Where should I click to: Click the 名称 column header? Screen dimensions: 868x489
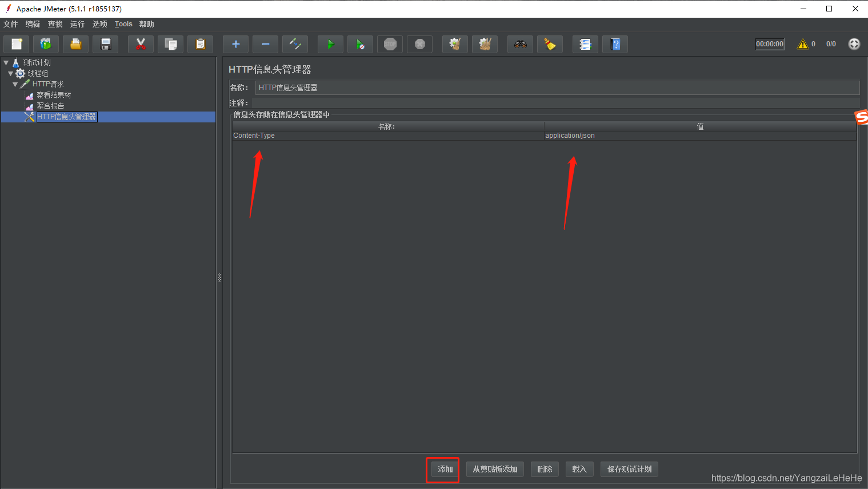388,126
